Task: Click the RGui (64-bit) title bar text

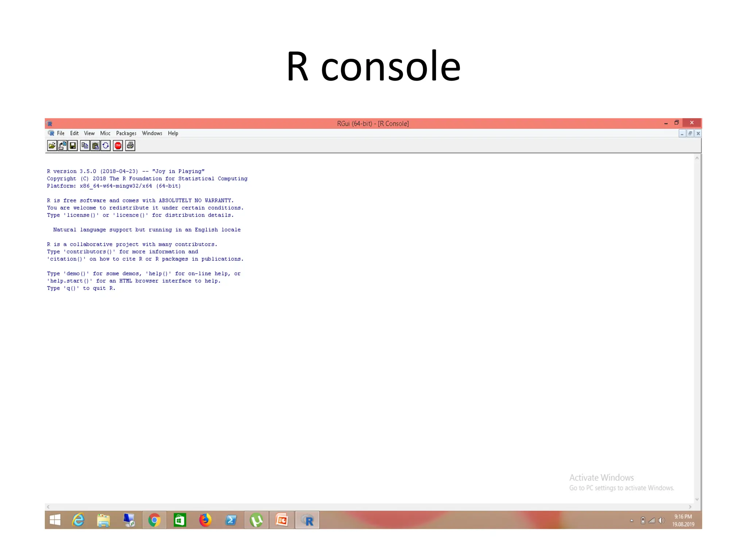Action: [x=373, y=124]
